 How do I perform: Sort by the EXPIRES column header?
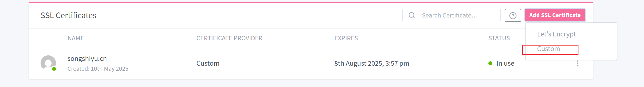[346, 38]
